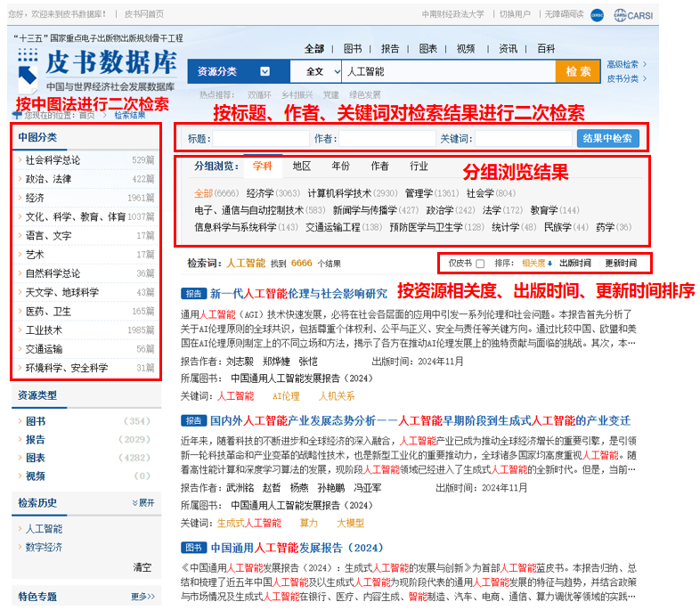Viewport: 700px width, 610px height.
Task: Select the 图表 tab above search bar
Action: pos(427,49)
